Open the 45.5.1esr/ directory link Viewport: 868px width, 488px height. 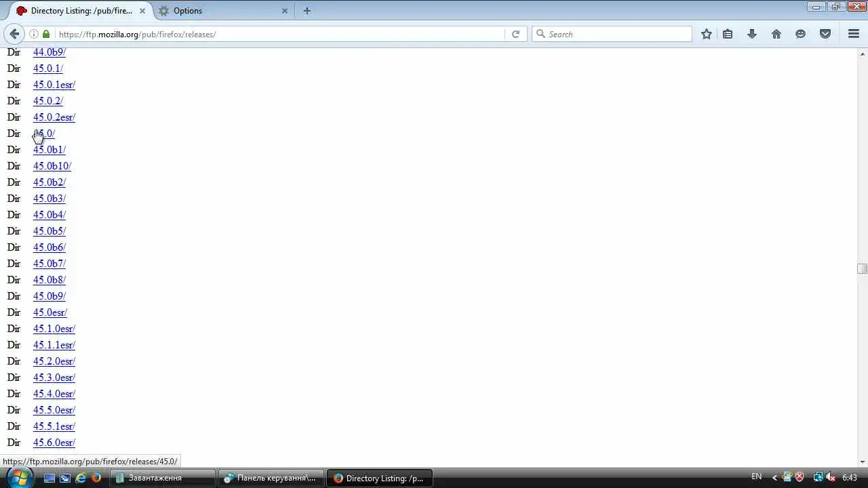coord(54,426)
